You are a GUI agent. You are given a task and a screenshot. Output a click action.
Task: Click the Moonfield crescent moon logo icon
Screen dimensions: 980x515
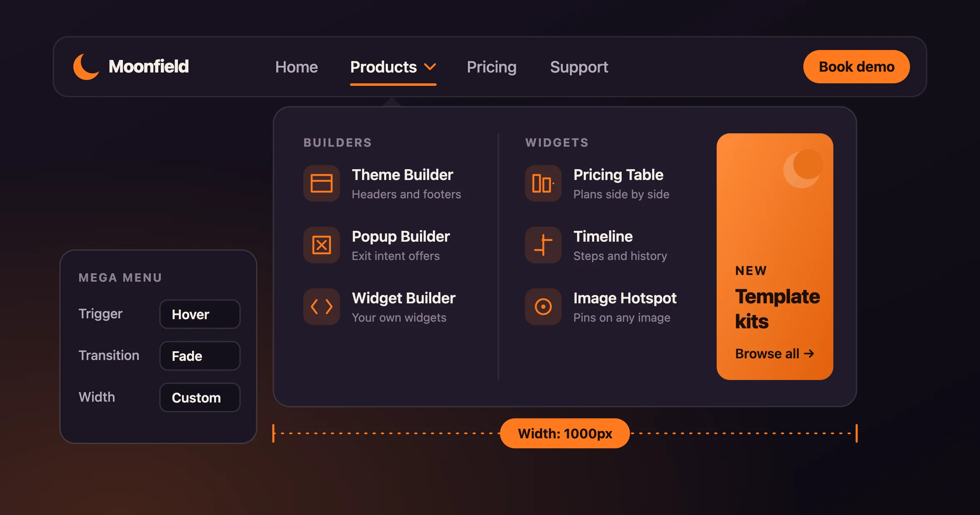(86, 67)
